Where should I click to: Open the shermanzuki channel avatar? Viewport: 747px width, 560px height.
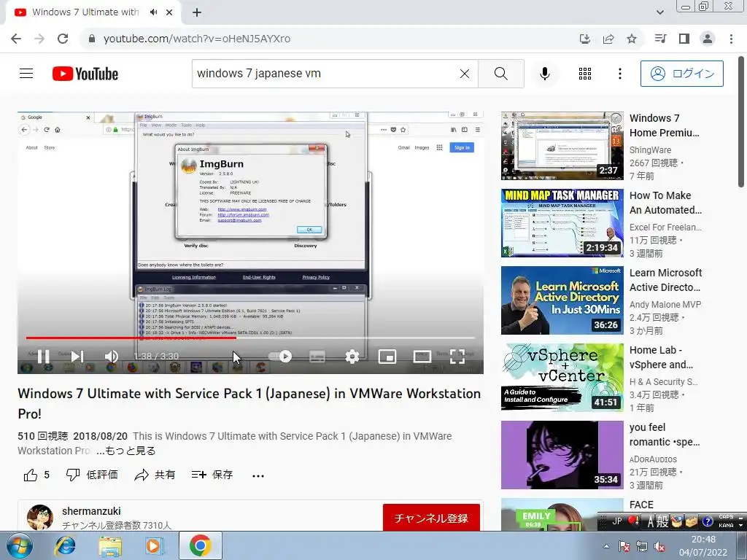40,518
